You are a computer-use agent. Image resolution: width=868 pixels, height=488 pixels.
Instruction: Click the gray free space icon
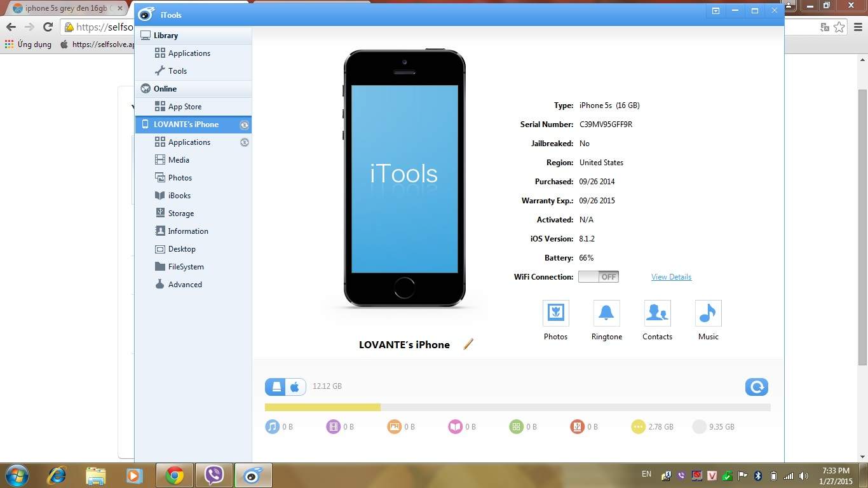pos(699,426)
